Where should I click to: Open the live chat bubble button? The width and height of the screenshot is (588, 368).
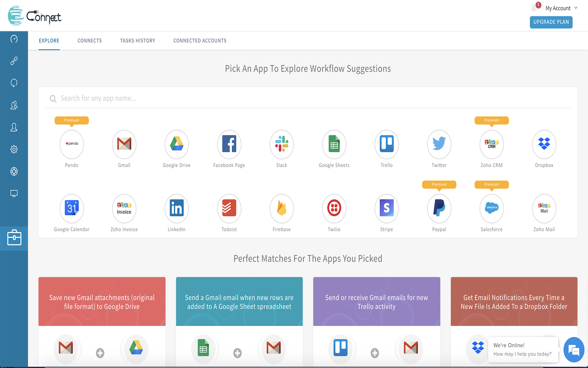click(x=573, y=350)
